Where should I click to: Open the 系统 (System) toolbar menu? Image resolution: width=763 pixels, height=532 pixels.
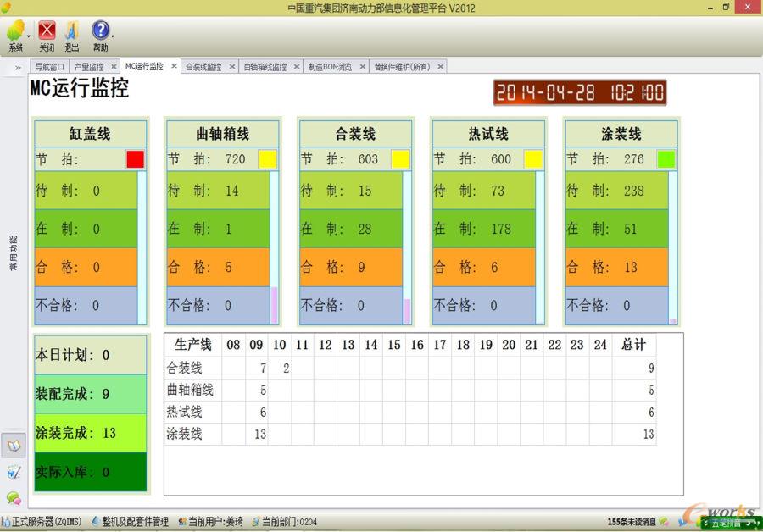tap(15, 32)
